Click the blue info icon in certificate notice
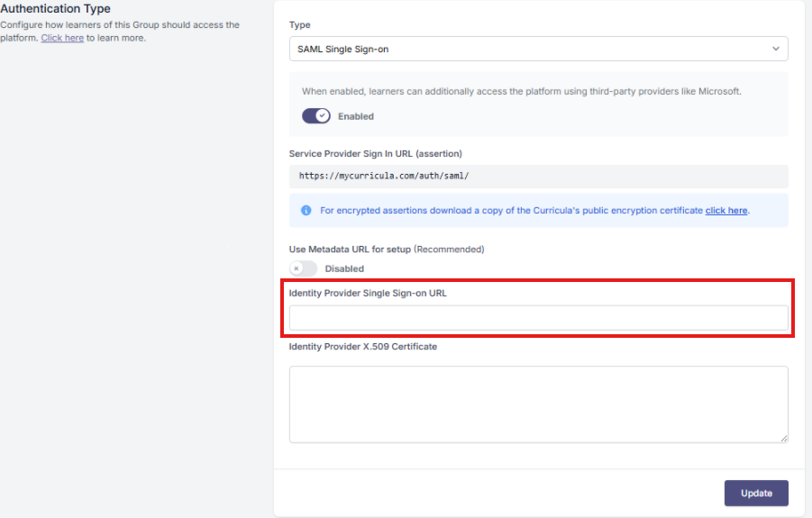Image resolution: width=812 pixels, height=518 pixels. pyautogui.click(x=306, y=210)
